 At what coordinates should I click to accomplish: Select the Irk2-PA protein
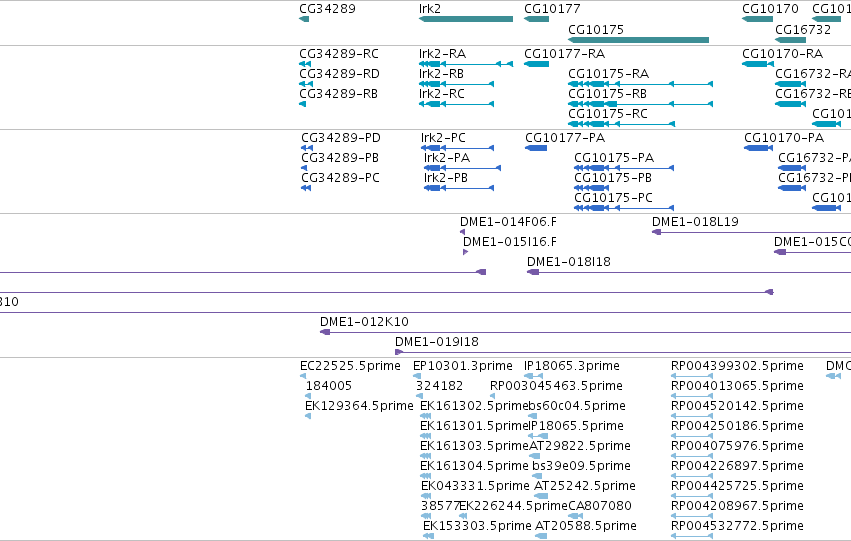pyautogui.click(x=447, y=158)
